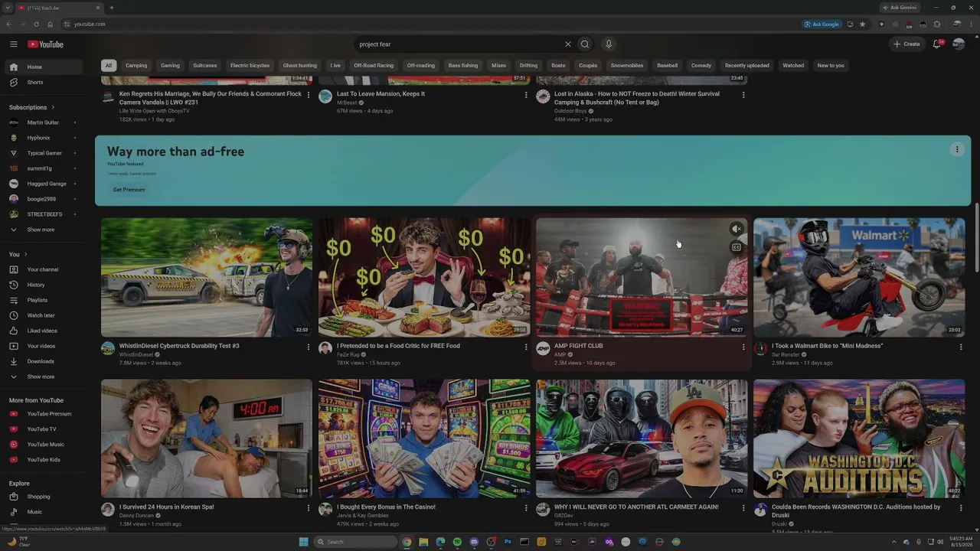Open the Free Food Critic video thumbnail
The width and height of the screenshot is (980, 551).
pos(424,277)
